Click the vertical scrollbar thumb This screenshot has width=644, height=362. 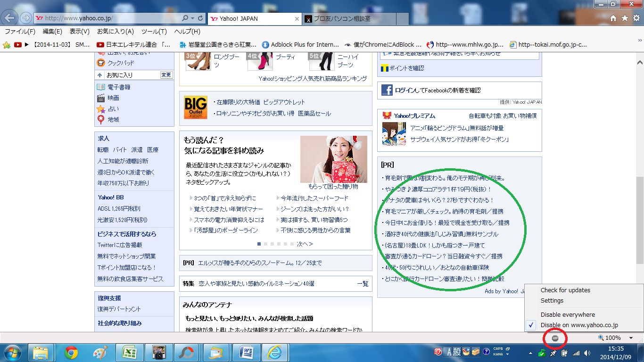click(x=640, y=220)
